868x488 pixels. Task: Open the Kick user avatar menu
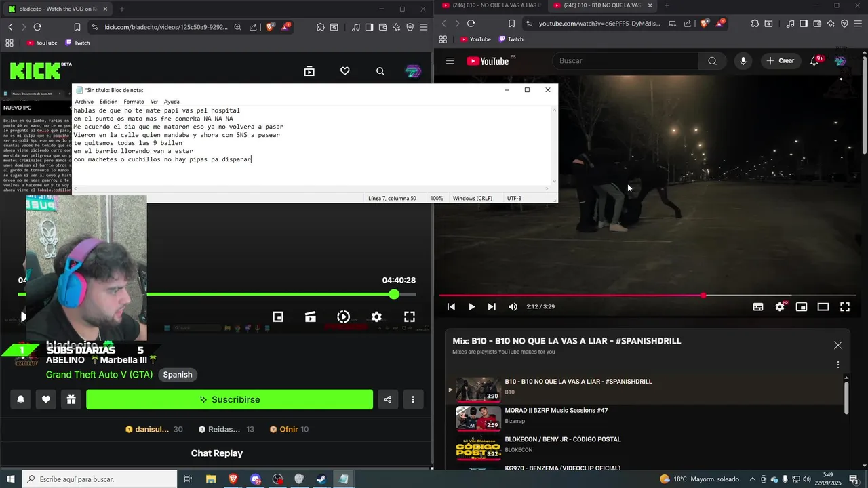(413, 71)
